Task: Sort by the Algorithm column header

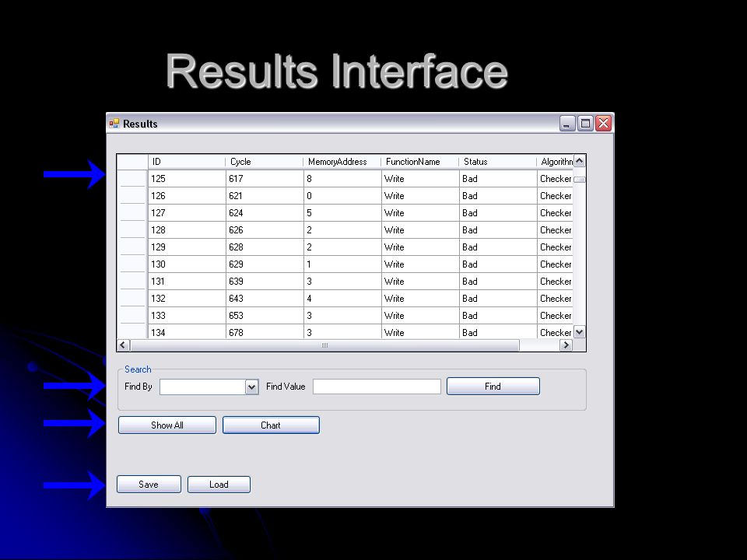Action: (555, 162)
